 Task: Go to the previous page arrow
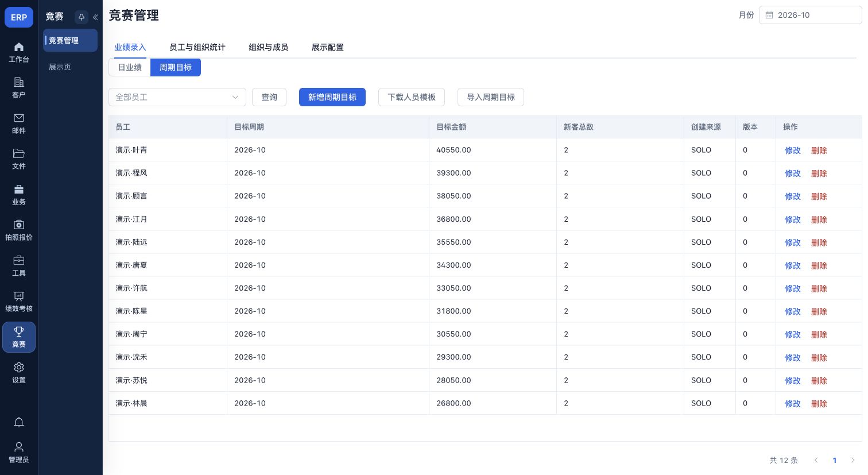click(x=816, y=460)
